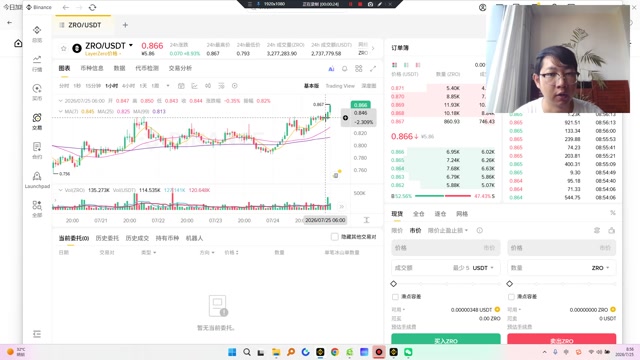Click the chart axis scale icon near date axis

(x=367, y=220)
